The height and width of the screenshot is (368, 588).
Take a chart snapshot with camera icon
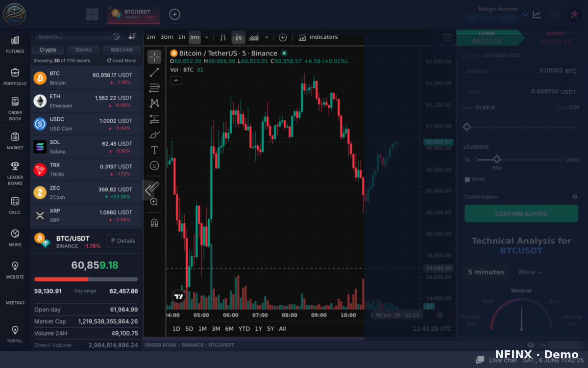point(447,37)
